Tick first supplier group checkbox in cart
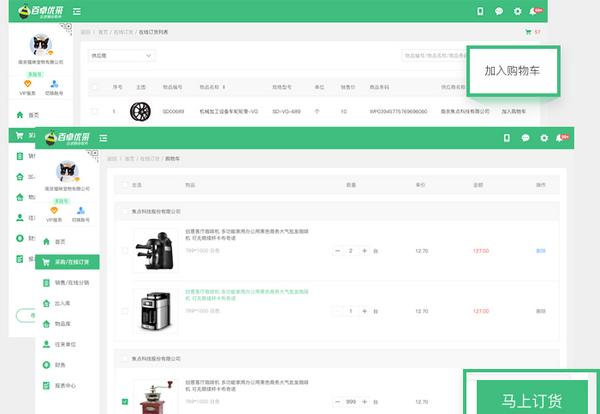This screenshot has width=600, height=414. coord(125,211)
